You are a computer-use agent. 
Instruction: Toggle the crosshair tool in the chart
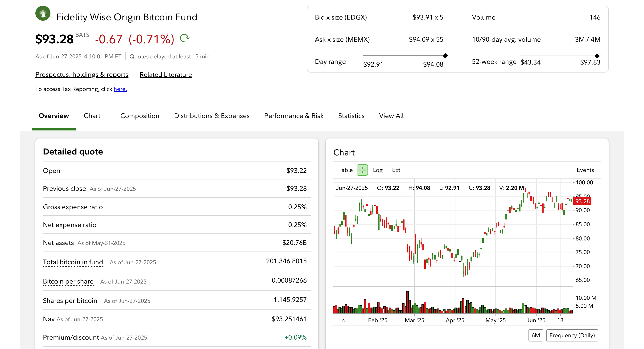(x=362, y=170)
